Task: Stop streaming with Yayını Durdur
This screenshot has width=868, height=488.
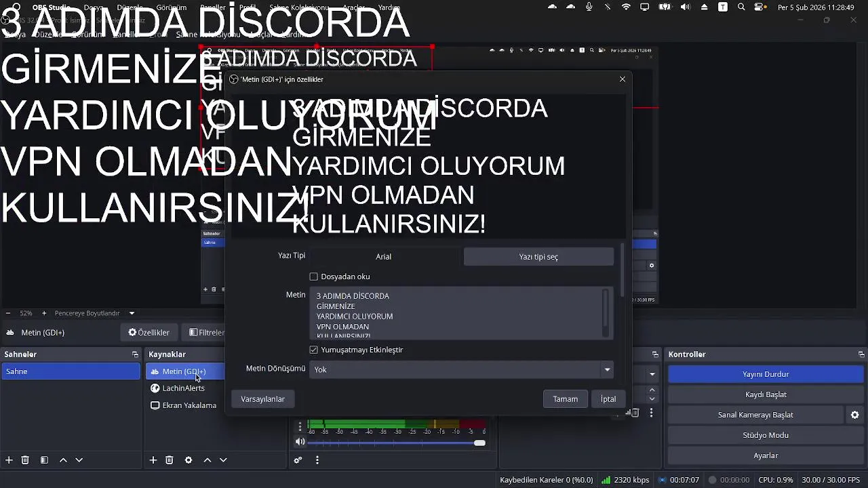Action: click(x=766, y=374)
